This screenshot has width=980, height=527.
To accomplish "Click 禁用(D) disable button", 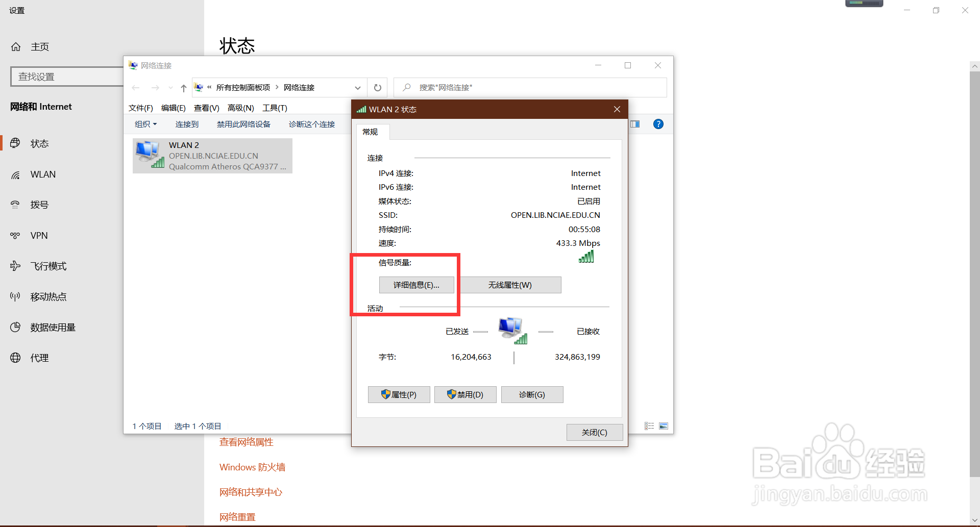I will [x=465, y=394].
